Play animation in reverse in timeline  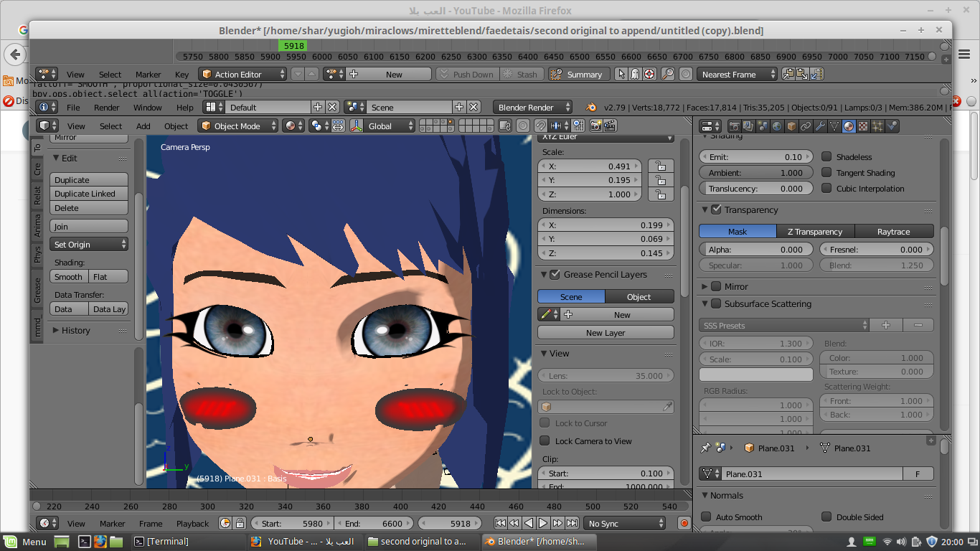point(529,524)
